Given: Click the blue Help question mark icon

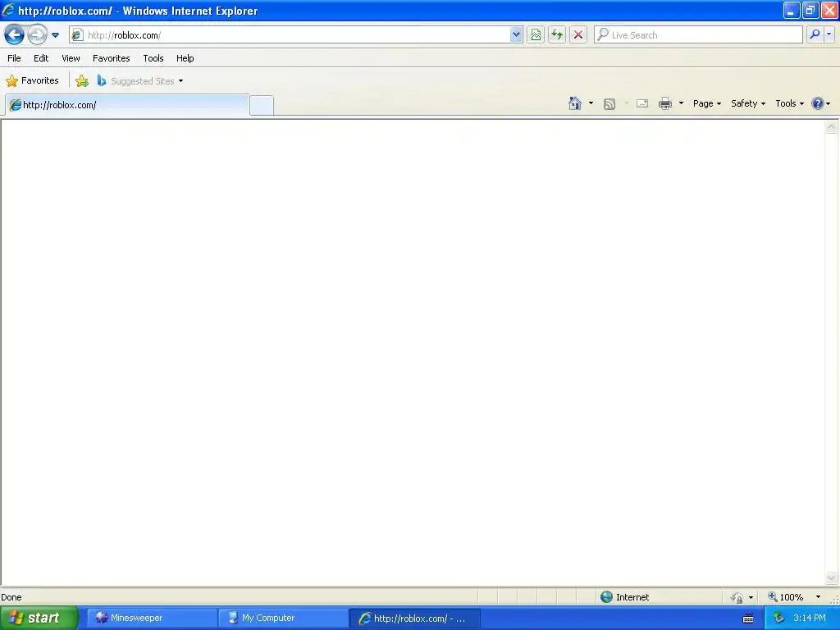Looking at the screenshot, I should 818,103.
